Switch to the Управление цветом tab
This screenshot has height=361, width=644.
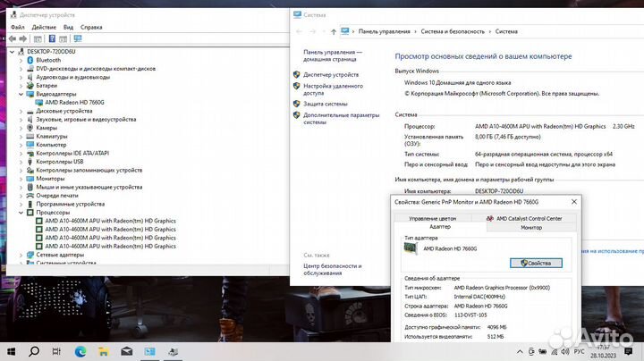pos(433,218)
